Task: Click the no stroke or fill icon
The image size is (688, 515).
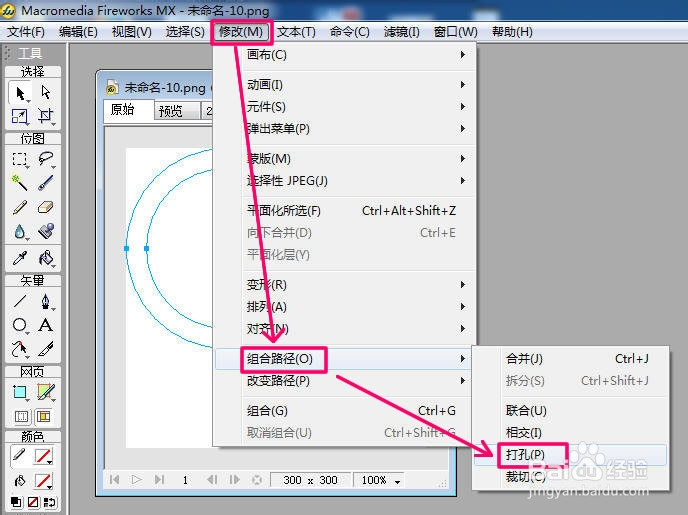Action: [33, 502]
